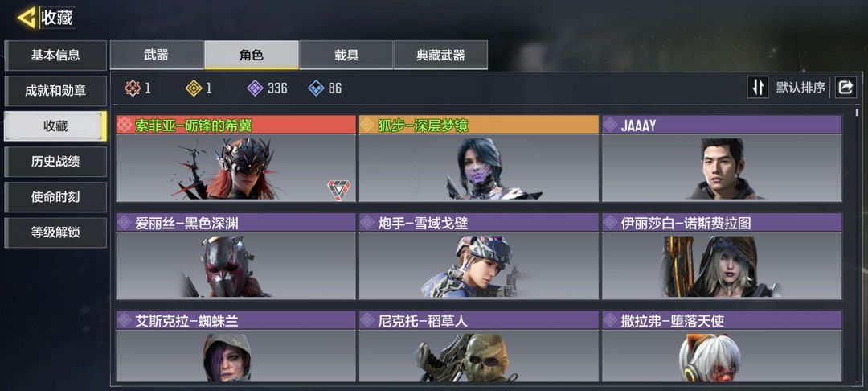Click the share icon next to 默认排序
Viewport: 868px width, 391px height.
[845, 88]
